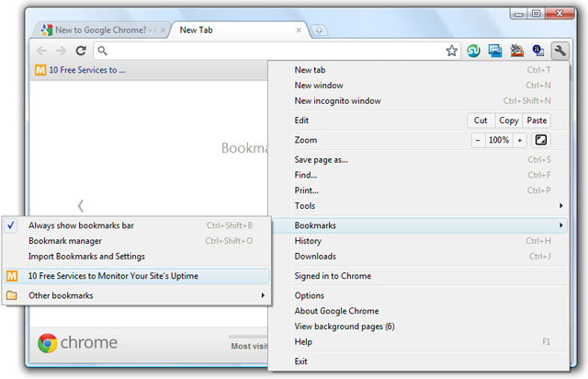Close the New Tab tab
This screenshot has width=588, height=379.
[299, 30]
